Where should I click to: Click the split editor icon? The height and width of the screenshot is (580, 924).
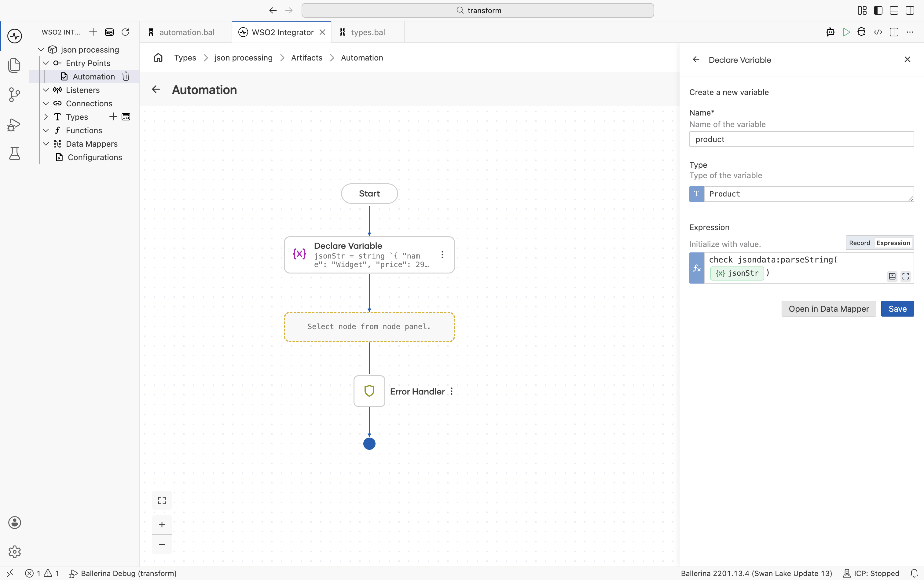pyautogui.click(x=894, y=32)
